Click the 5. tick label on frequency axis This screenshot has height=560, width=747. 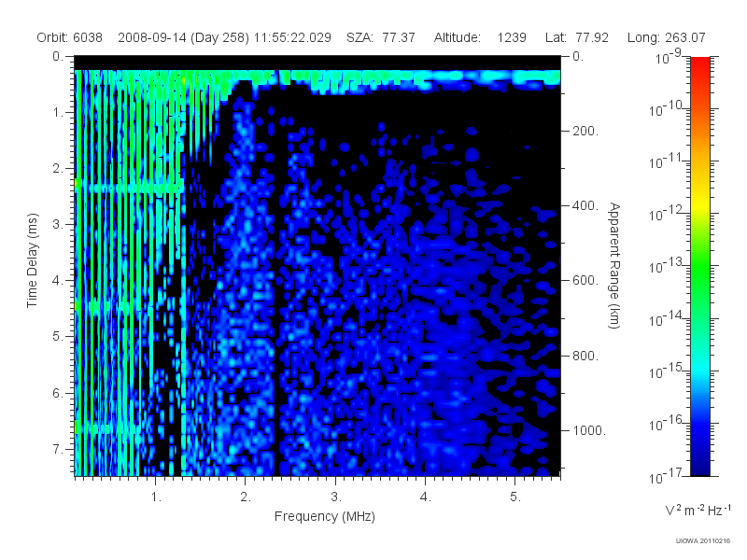click(515, 497)
